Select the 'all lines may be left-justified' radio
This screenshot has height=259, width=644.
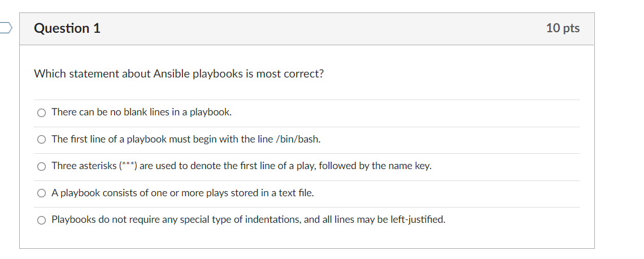pyautogui.click(x=41, y=221)
